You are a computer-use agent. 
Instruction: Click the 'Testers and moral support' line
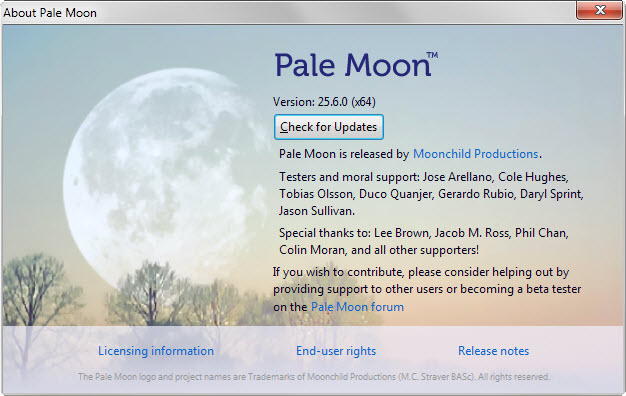[424, 177]
